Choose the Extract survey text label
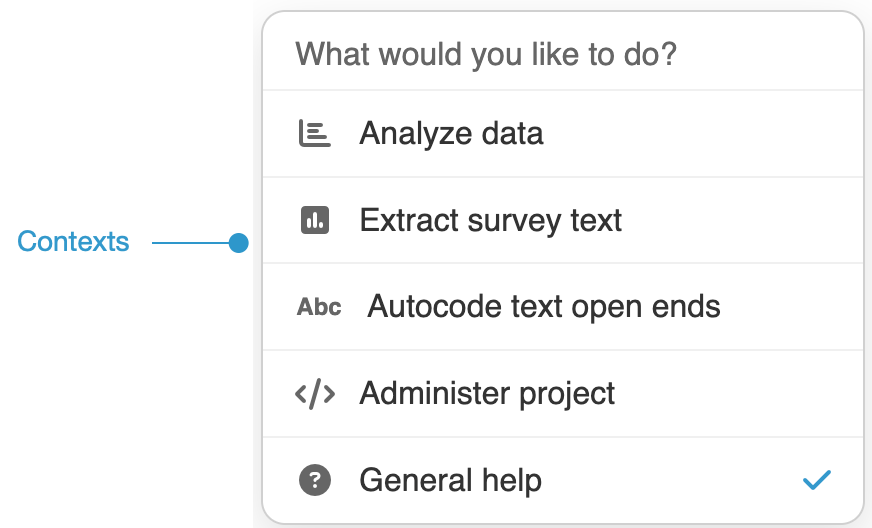The height and width of the screenshot is (528, 872). 490,220
